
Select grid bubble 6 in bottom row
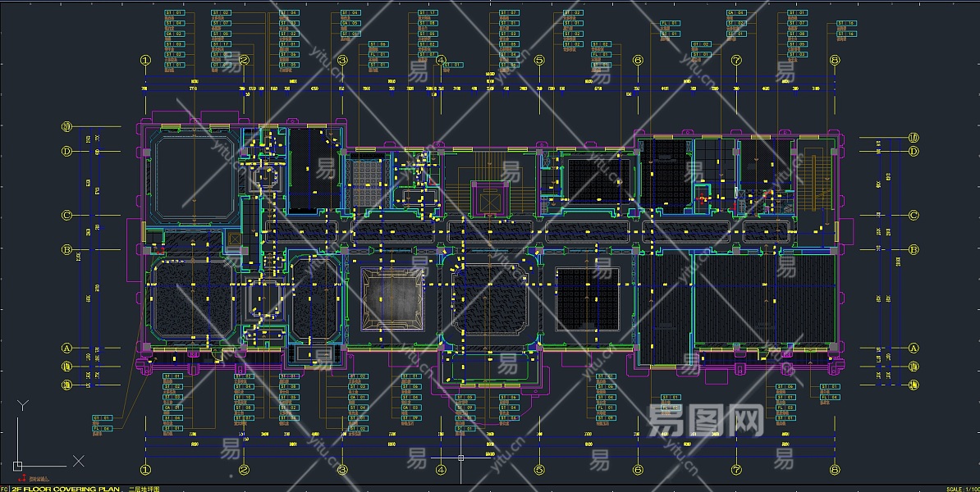tap(638, 470)
